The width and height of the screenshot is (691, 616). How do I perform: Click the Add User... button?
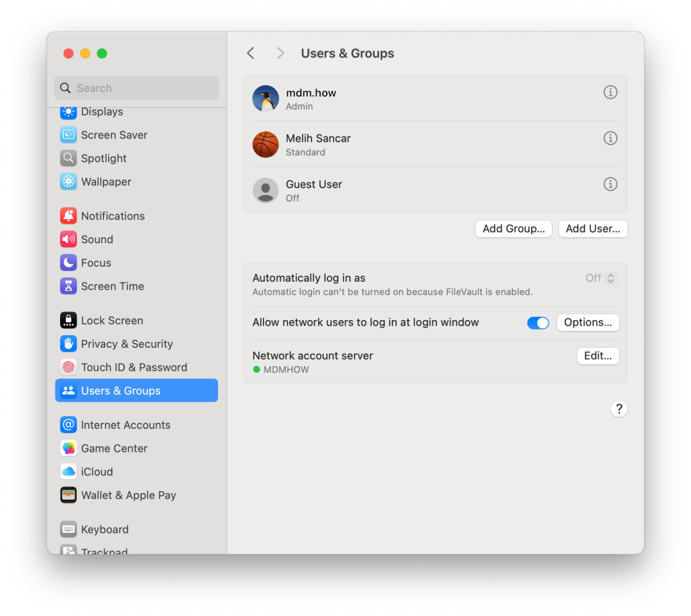(592, 229)
